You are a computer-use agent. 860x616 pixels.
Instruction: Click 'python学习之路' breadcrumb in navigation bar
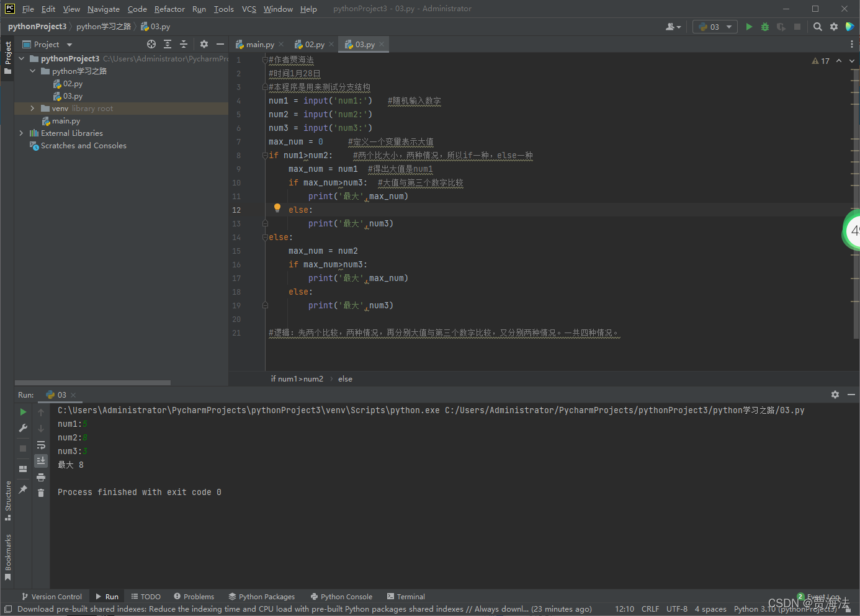(x=104, y=27)
